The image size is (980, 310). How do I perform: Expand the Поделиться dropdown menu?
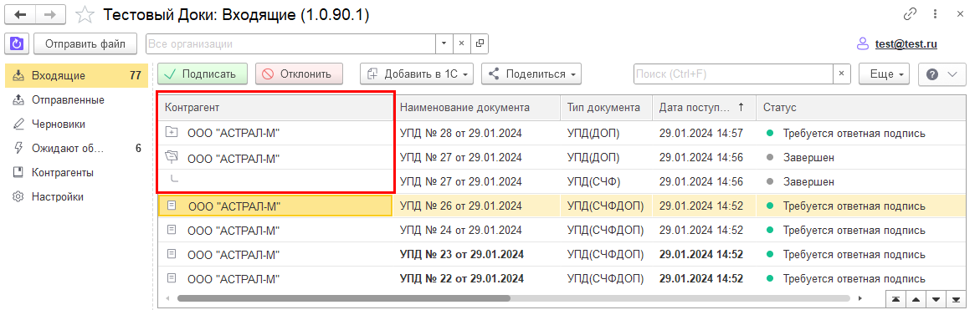coord(531,74)
